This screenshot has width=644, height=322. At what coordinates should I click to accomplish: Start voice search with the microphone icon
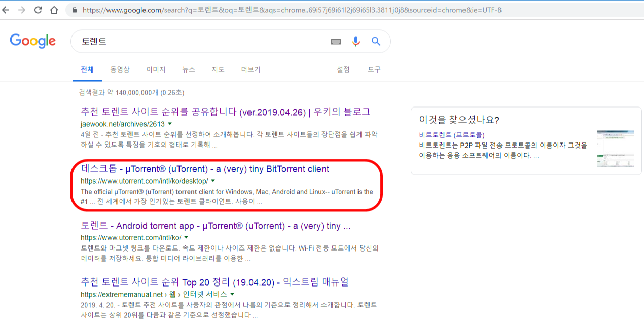pos(356,42)
